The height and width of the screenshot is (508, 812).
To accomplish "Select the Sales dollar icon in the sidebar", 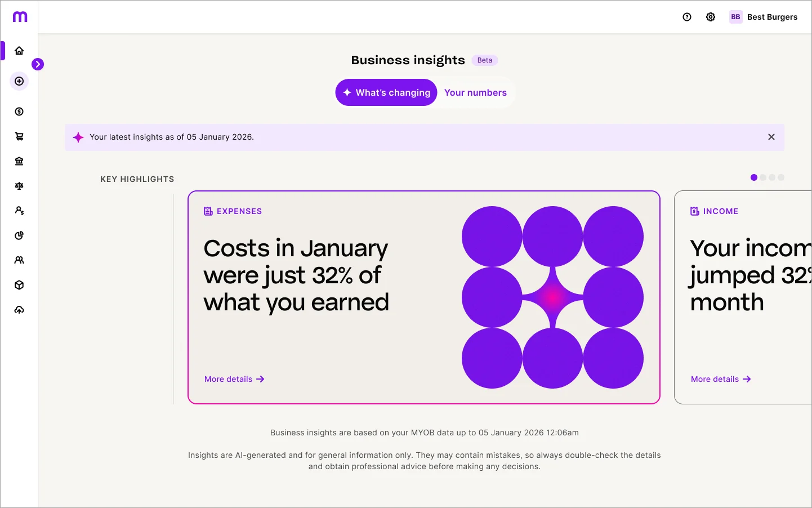I will [19, 112].
